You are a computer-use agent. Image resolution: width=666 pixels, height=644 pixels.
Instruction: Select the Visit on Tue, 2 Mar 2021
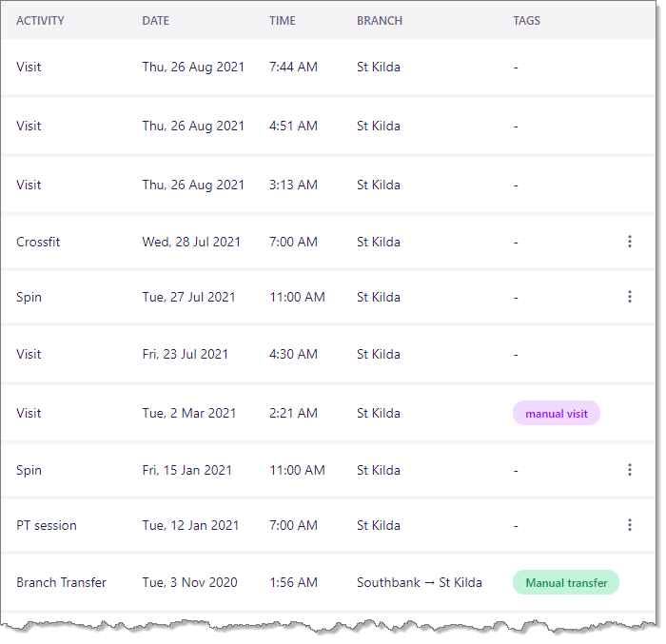click(x=328, y=414)
